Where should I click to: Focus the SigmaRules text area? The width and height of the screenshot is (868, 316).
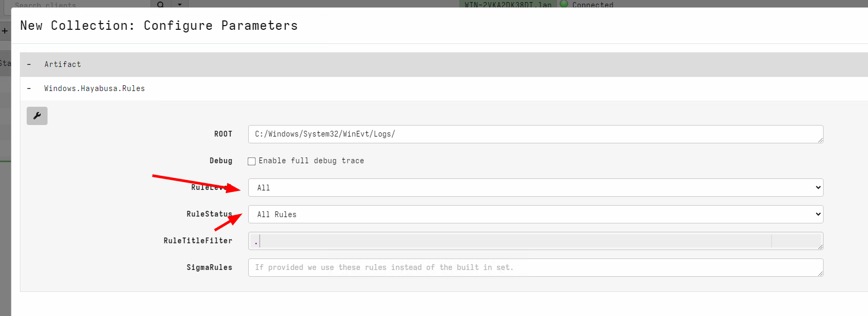[x=533, y=267]
